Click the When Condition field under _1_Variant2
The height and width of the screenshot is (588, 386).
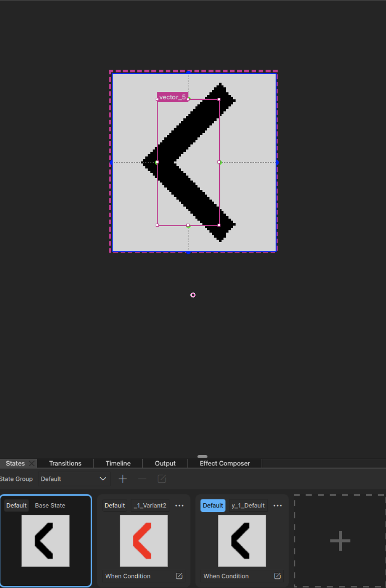pos(144,576)
